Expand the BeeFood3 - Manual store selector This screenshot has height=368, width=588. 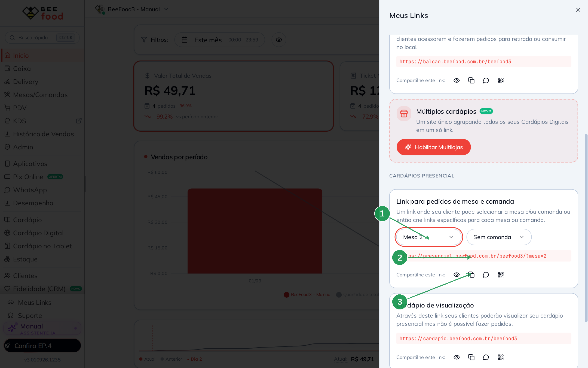click(132, 9)
